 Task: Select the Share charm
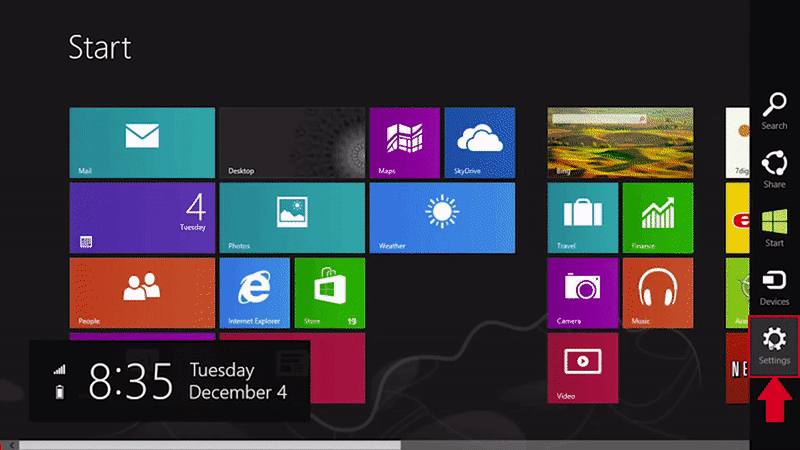click(x=774, y=170)
